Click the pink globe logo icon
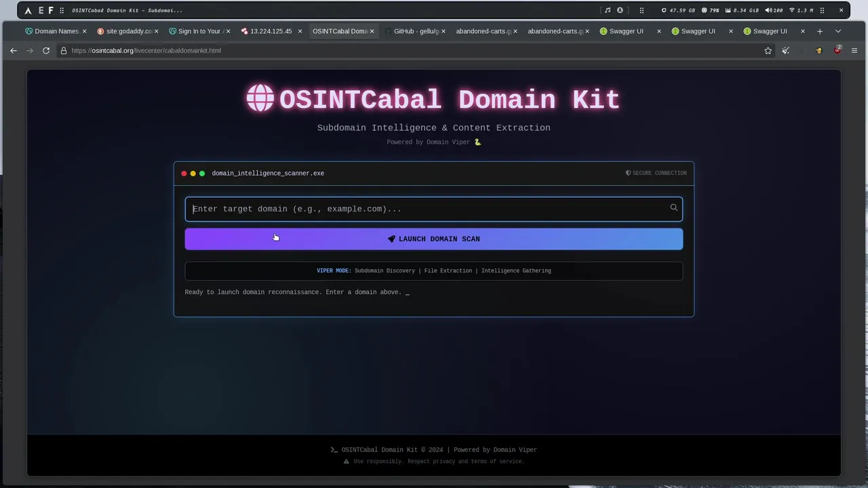The width and height of the screenshot is (868, 488). 260,98
